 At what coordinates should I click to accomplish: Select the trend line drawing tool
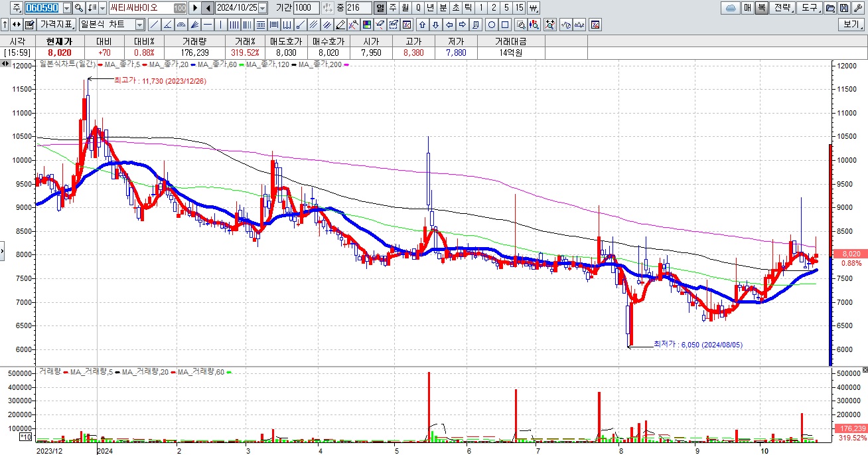point(154,25)
